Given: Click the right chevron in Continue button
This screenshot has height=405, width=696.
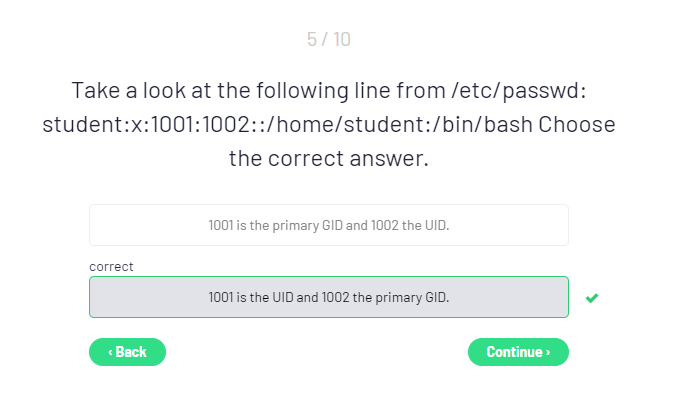Looking at the screenshot, I should [547, 352].
